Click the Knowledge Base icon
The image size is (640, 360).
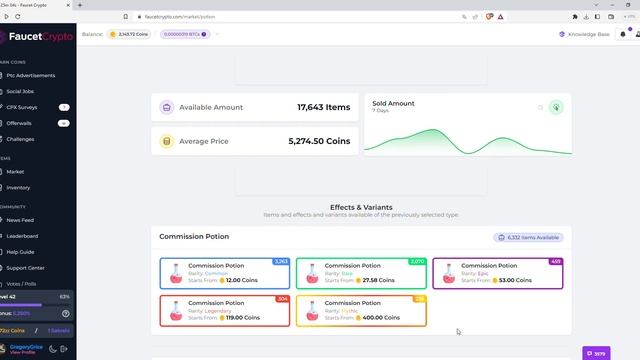tap(562, 34)
